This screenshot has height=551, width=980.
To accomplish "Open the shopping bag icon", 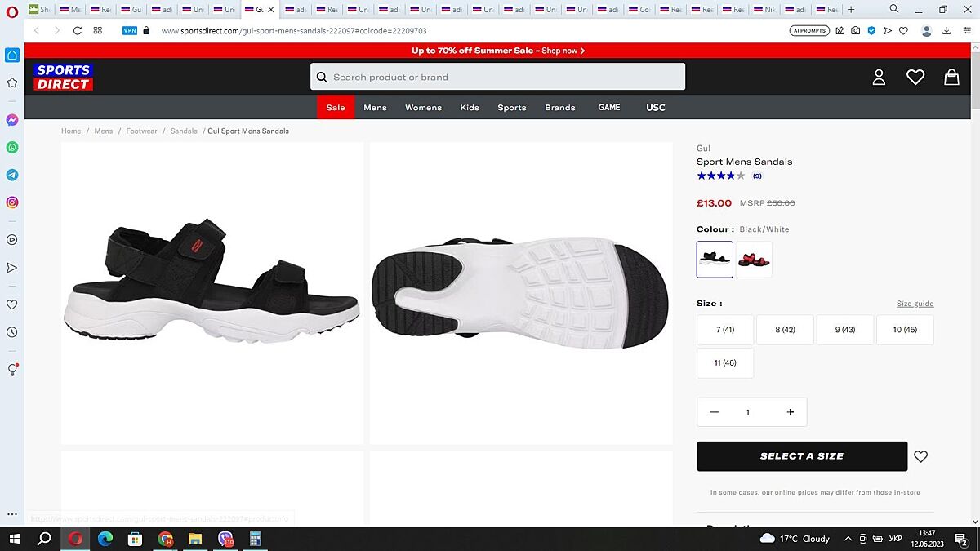I will point(951,77).
